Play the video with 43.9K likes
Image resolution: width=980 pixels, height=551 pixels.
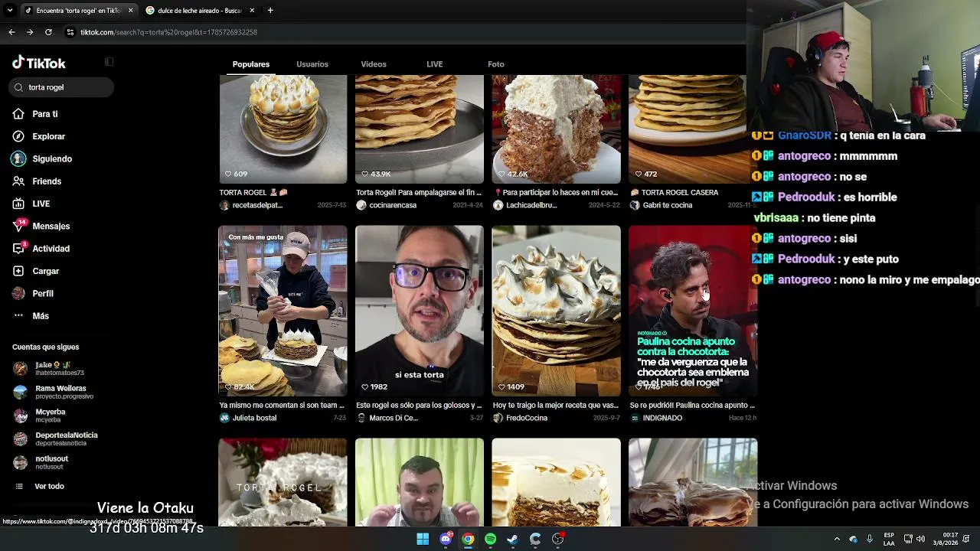click(x=420, y=129)
